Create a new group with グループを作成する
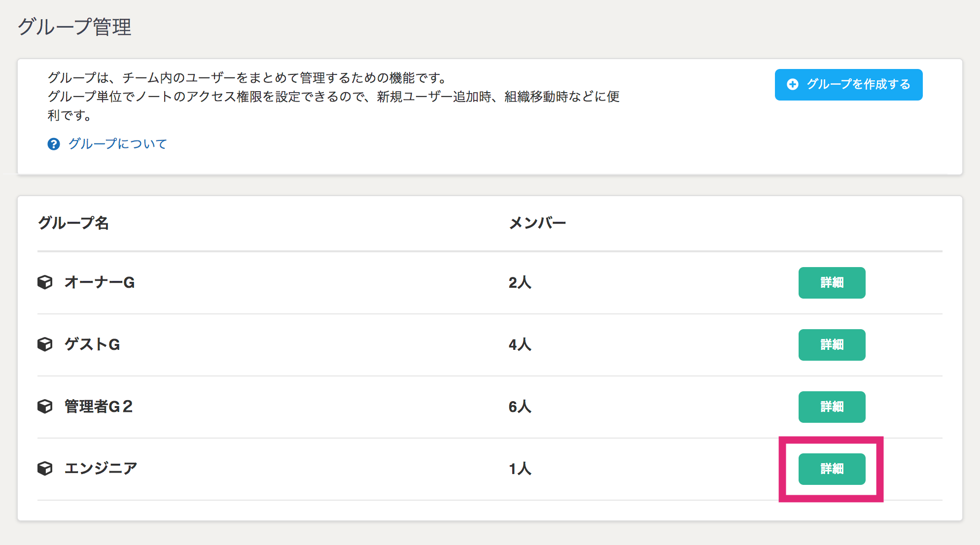980x545 pixels. pos(848,85)
